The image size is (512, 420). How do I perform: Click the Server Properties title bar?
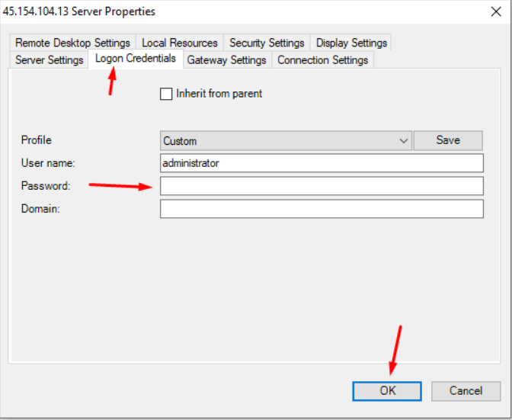pyautogui.click(x=229, y=12)
